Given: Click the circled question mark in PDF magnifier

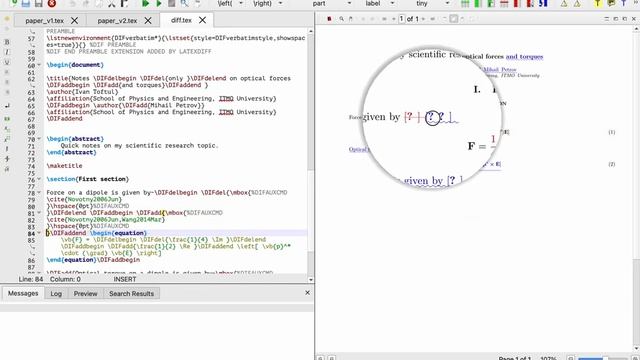Looking at the screenshot, I should [432, 118].
